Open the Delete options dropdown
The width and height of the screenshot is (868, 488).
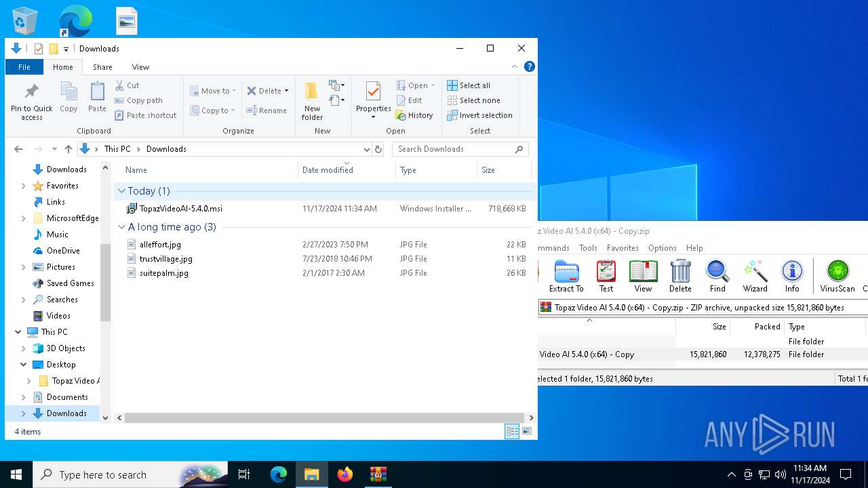286,91
